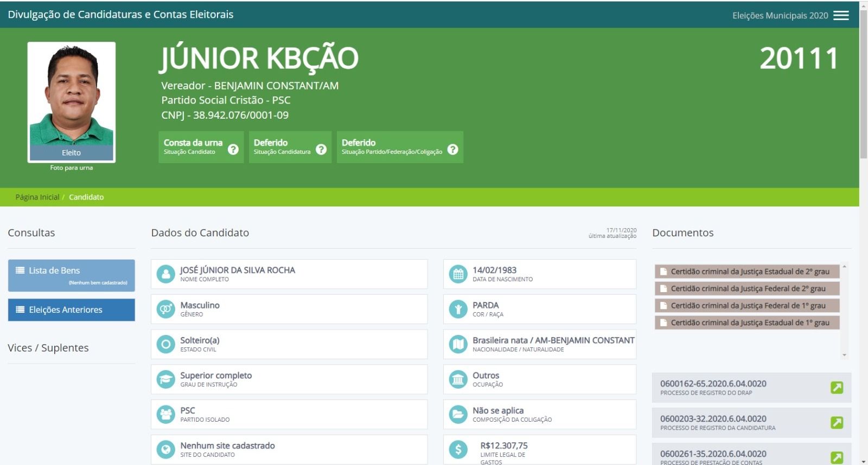
Task: Click the folder icon for Composição da Coligação
Action: pyautogui.click(x=458, y=415)
